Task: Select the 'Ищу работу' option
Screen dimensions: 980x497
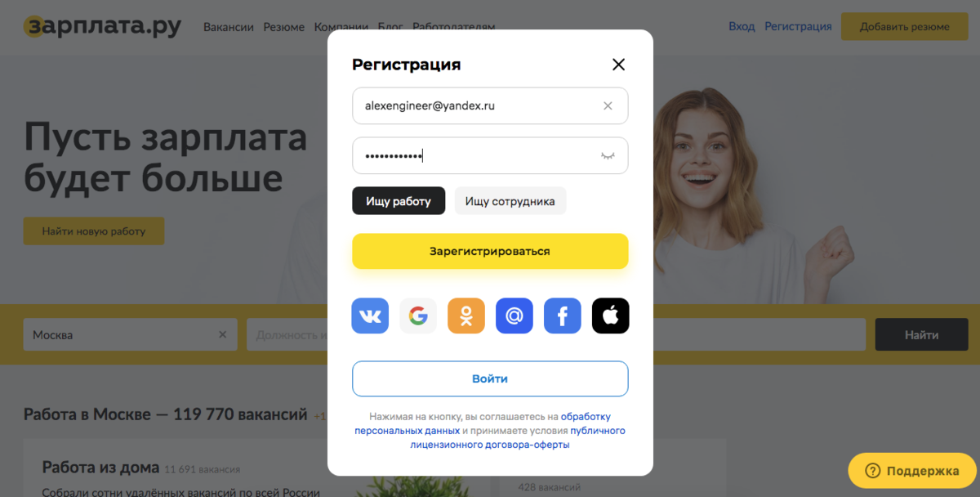Action: pyautogui.click(x=399, y=201)
